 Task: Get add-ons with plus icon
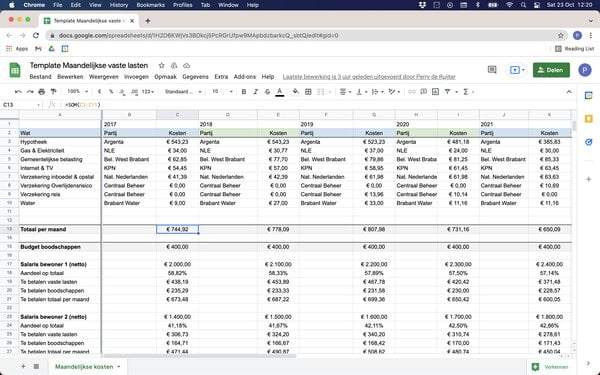(x=589, y=179)
